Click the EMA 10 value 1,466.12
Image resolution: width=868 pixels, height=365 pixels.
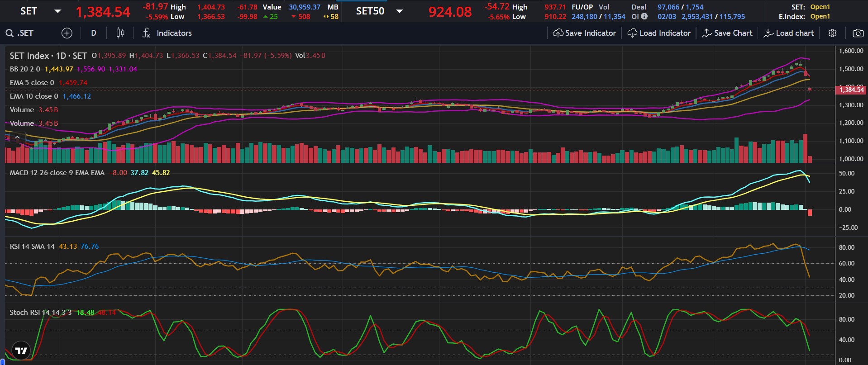coord(77,96)
